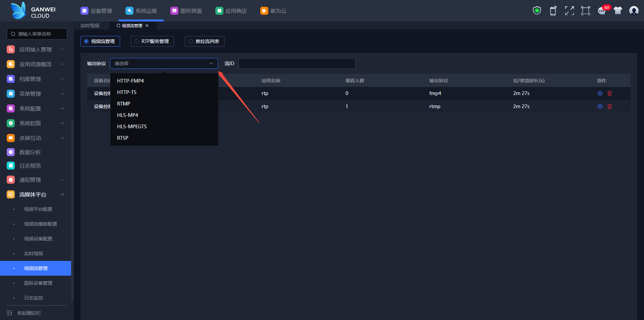Click the 日志预览 sidebar icon
The height and width of the screenshot is (320, 644).
pyautogui.click(x=11, y=166)
